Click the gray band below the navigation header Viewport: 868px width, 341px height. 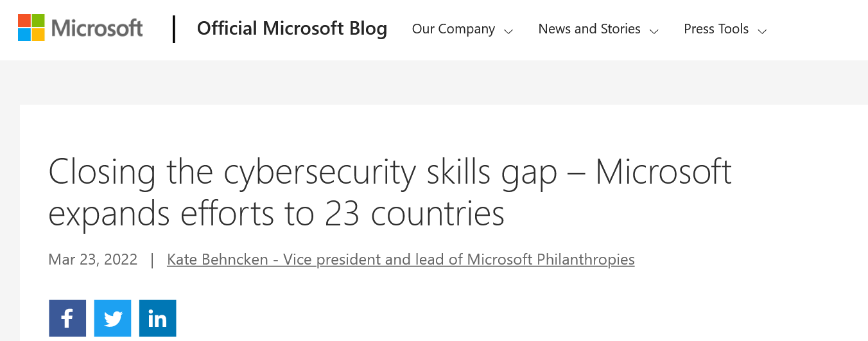pyautogui.click(x=434, y=82)
